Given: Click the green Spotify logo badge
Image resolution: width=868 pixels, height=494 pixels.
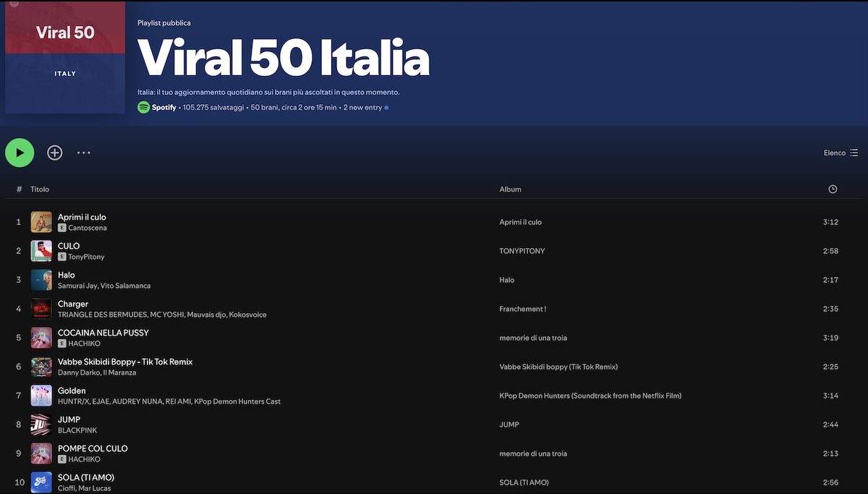Looking at the screenshot, I should pyautogui.click(x=142, y=106).
